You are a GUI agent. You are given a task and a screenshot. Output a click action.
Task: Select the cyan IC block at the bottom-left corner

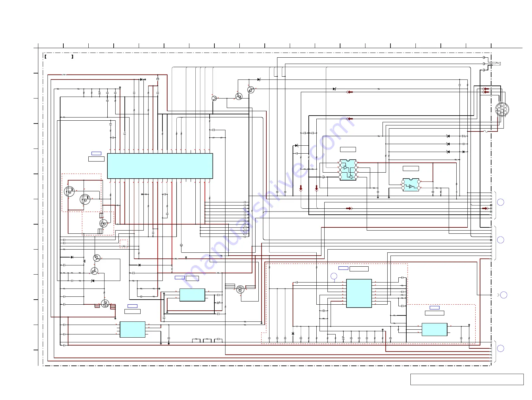point(132,329)
